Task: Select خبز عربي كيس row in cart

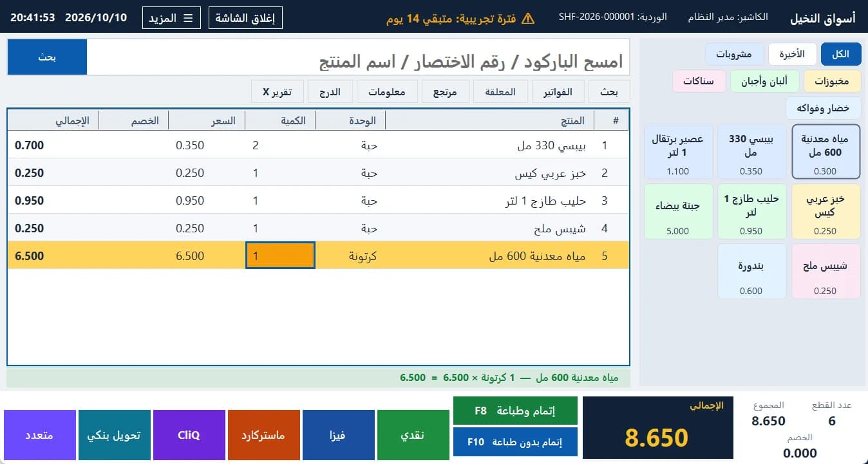Action: pos(318,173)
